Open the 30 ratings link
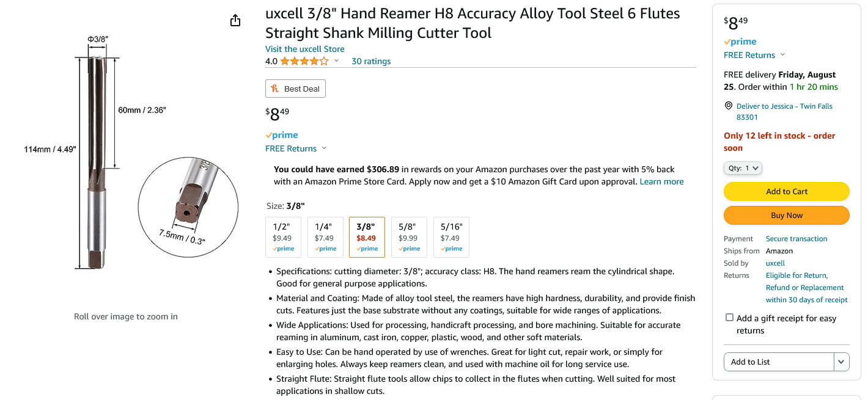This screenshot has height=400, width=868. coord(371,61)
